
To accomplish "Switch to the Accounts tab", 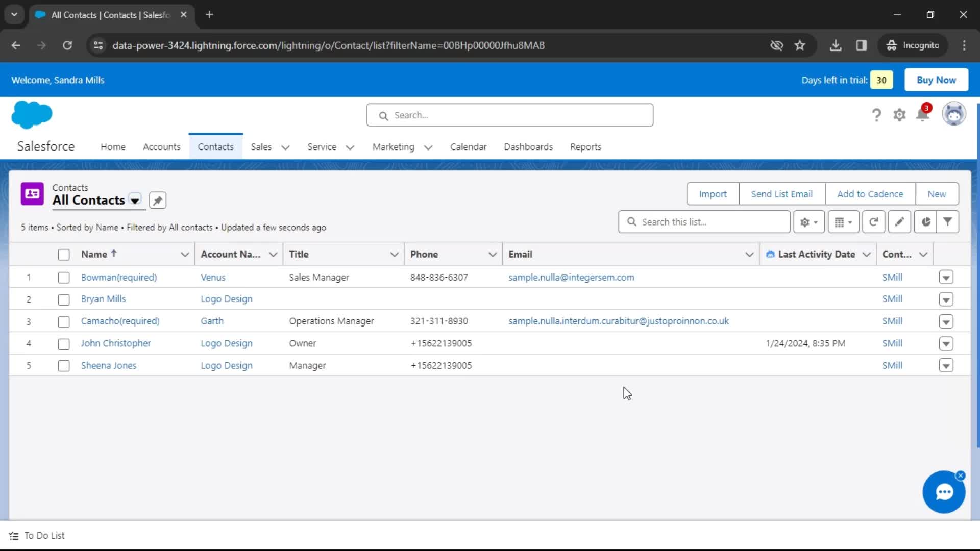I will [x=161, y=147].
